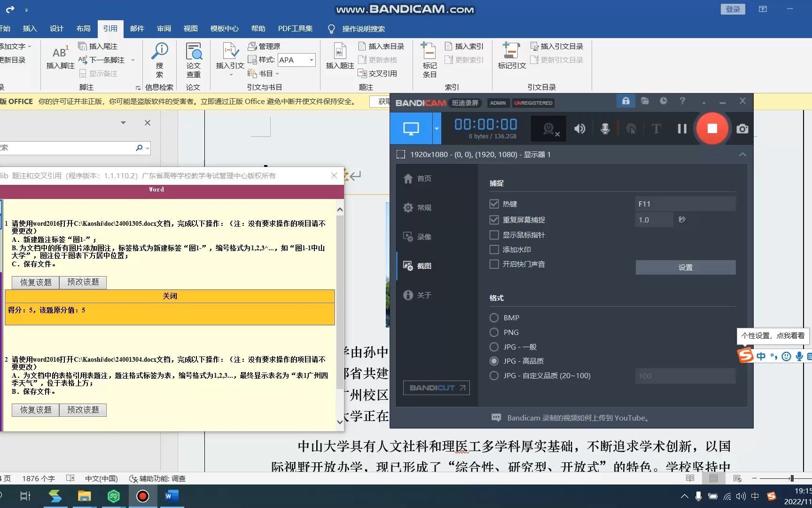Screen dimensions: 812x508
Task: Click Bandicam lock icon in title bar
Action: [x=626, y=101]
